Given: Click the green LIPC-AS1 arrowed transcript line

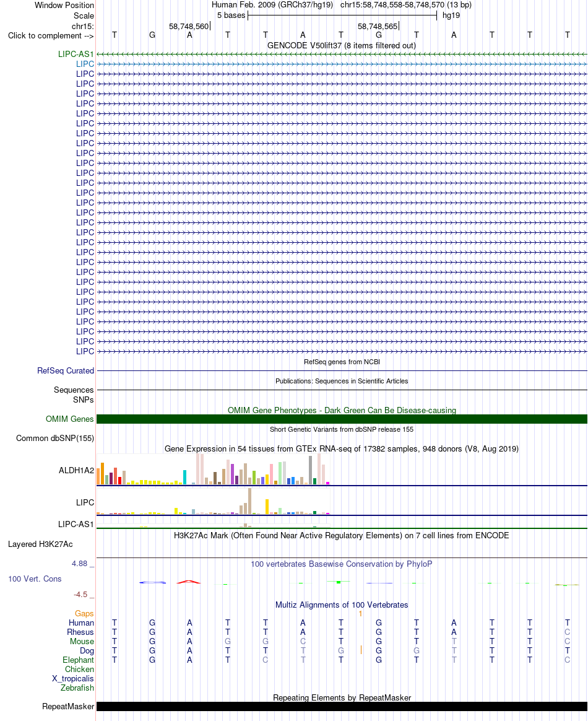Looking at the screenshot, I should 342,55.
